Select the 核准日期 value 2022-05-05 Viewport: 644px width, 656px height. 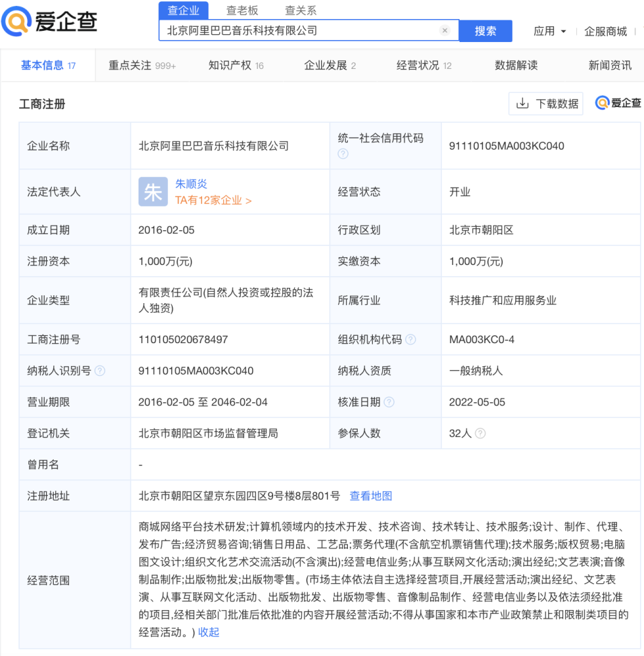click(x=477, y=402)
